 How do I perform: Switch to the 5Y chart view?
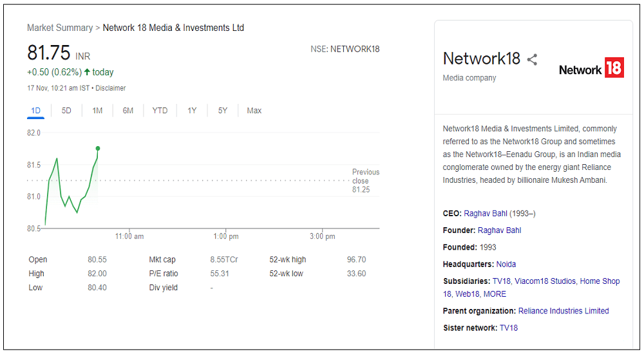pos(223,111)
